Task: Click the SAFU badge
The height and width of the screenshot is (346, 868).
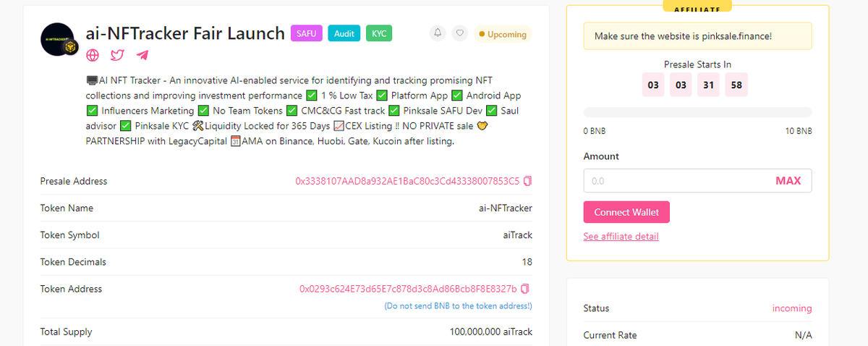Action: click(x=307, y=33)
